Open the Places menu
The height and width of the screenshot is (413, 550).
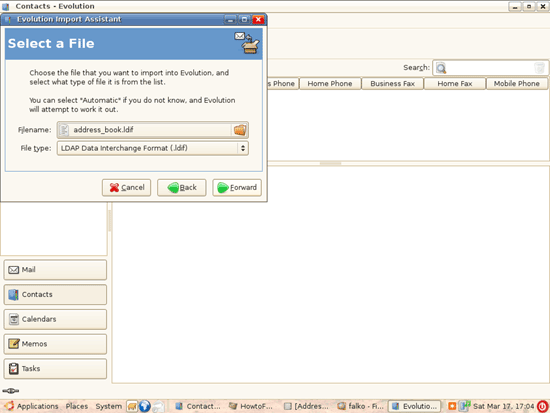point(77,406)
